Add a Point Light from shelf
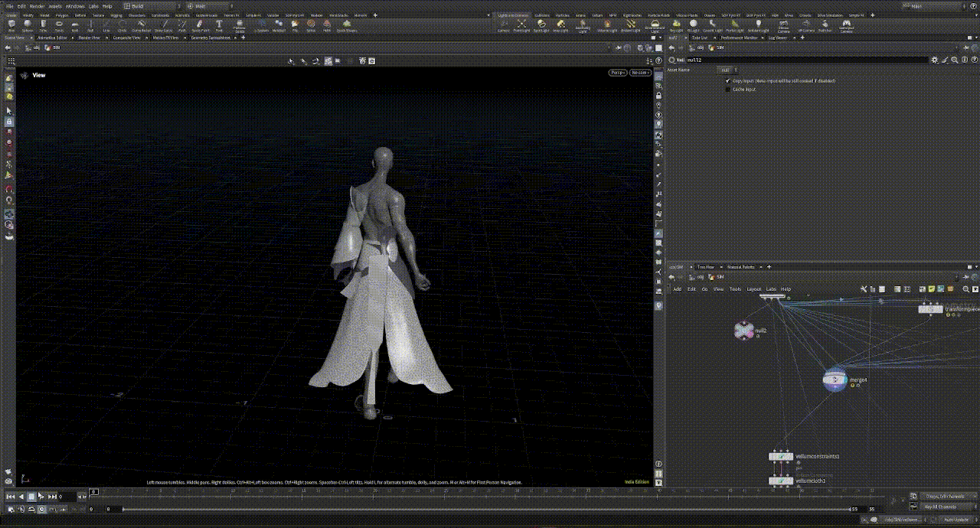The image size is (980, 528). pyautogui.click(x=522, y=24)
